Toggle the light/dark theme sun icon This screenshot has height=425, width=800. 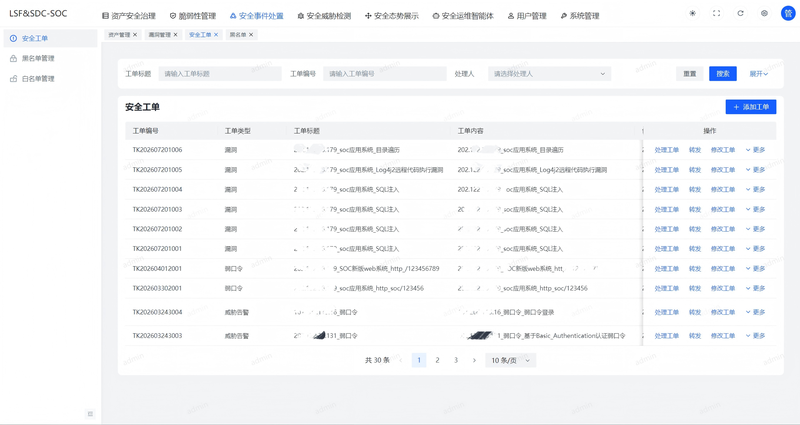click(692, 13)
